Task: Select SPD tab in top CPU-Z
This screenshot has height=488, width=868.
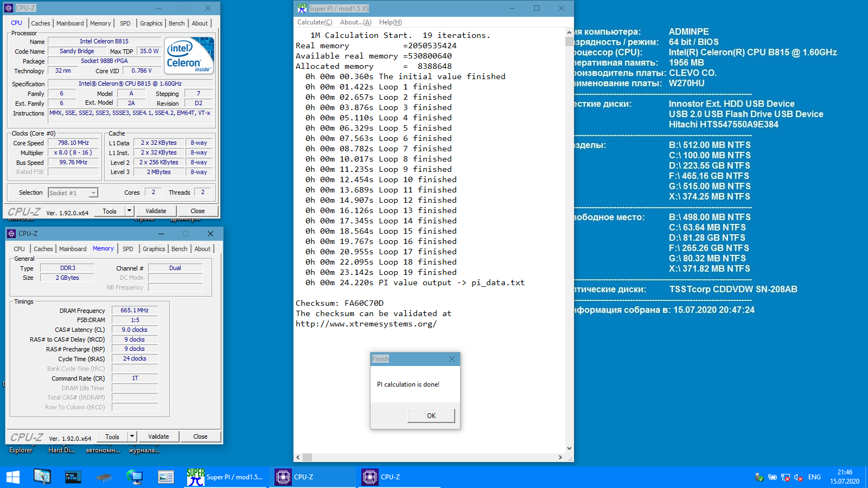Action: click(x=125, y=23)
